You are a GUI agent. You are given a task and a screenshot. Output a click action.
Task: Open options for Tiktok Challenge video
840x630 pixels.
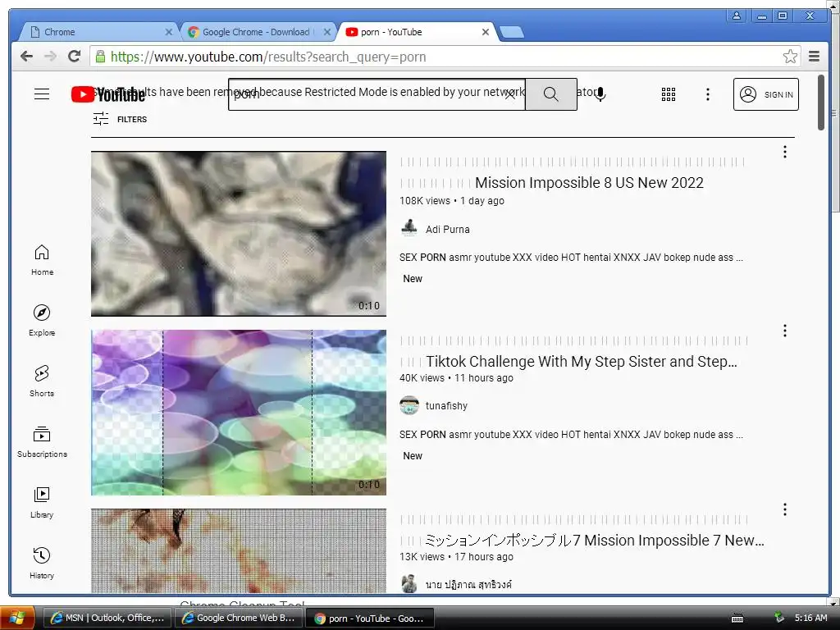(x=785, y=331)
